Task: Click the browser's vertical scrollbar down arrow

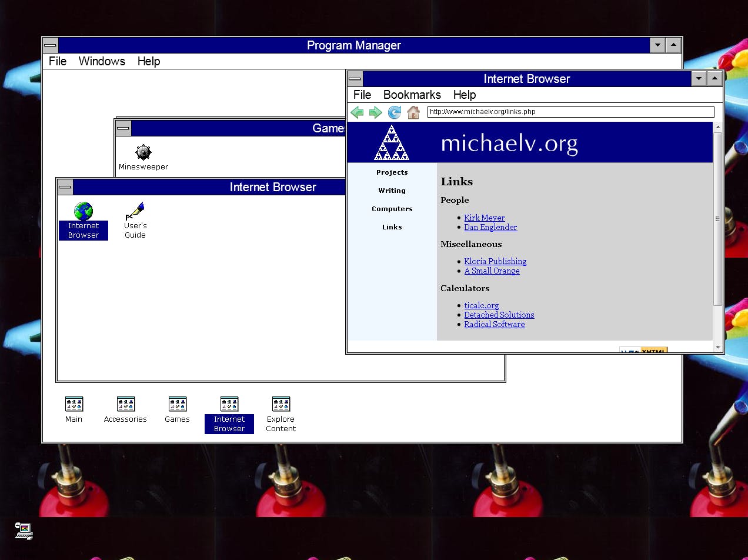Action: [x=717, y=348]
